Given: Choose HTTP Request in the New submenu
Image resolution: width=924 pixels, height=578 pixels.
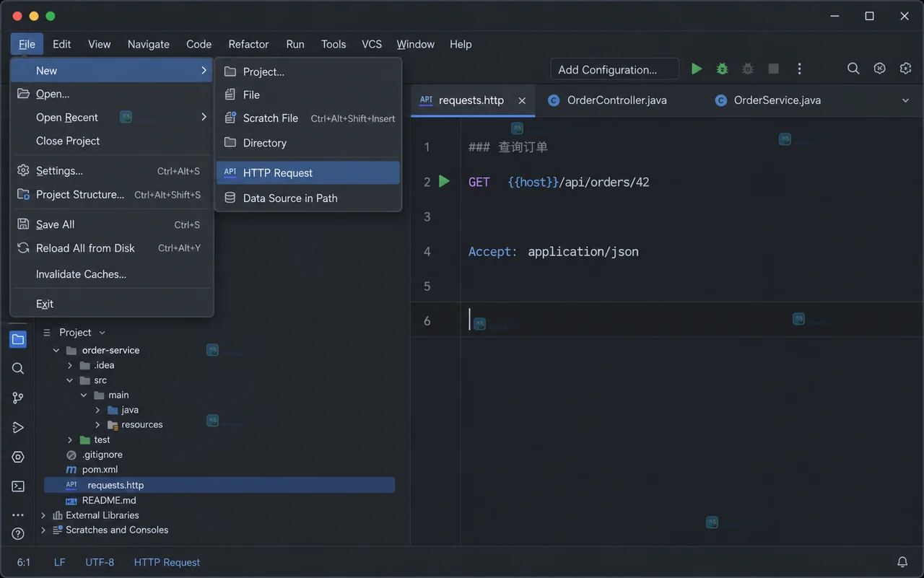Looking at the screenshot, I should (x=308, y=173).
